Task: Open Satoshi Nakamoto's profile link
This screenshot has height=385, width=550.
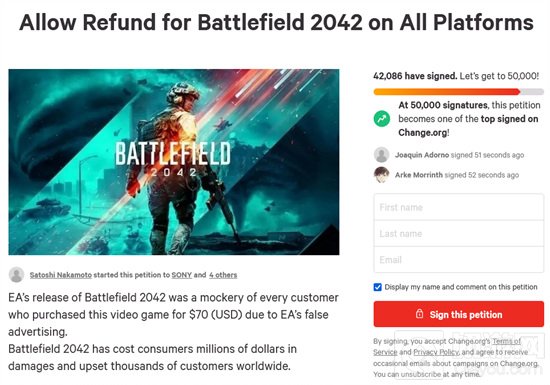Action: point(61,275)
